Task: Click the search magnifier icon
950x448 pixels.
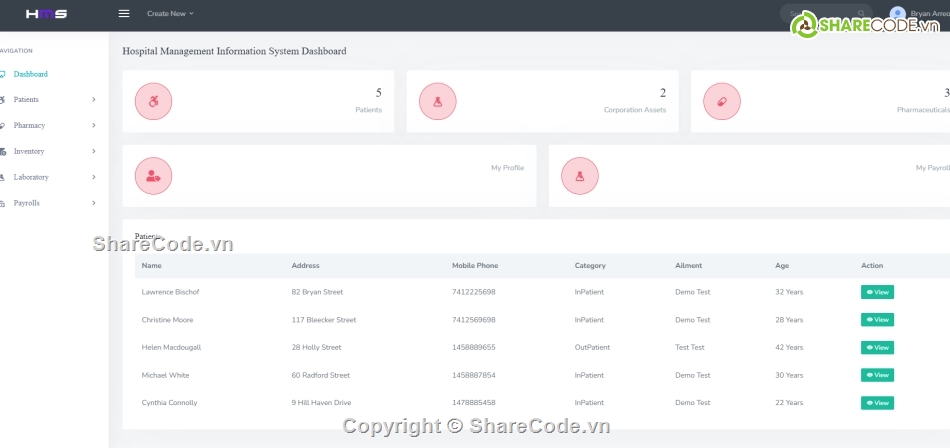Action: [x=861, y=13]
